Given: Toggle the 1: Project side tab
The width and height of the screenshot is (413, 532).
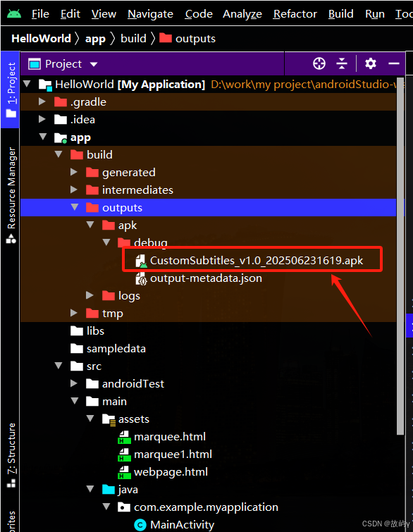Looking at the screenshot, I should [x=11, y=89].
